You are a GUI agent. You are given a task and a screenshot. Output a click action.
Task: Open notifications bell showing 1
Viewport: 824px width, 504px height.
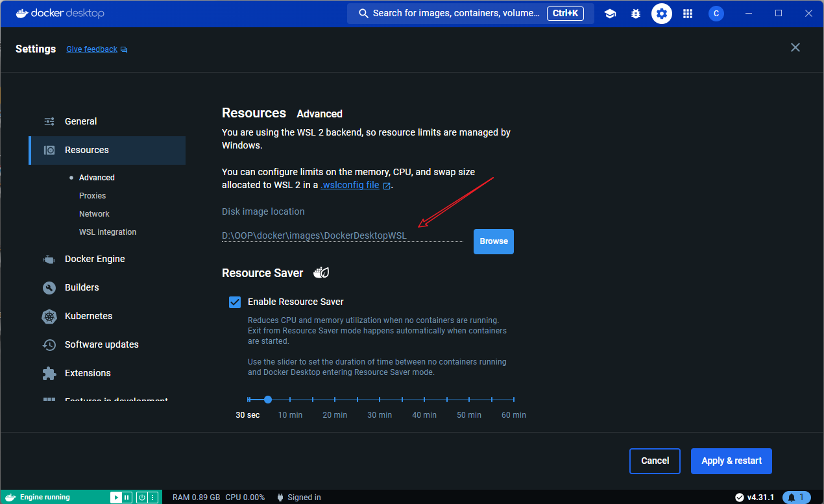tap(797, 498)
